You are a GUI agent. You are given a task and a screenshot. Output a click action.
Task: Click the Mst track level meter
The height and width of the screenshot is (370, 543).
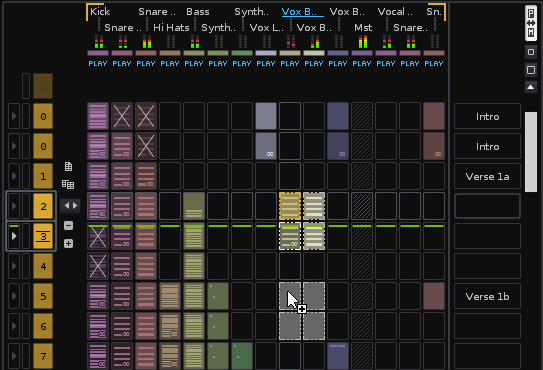click(x=363, y=42)
